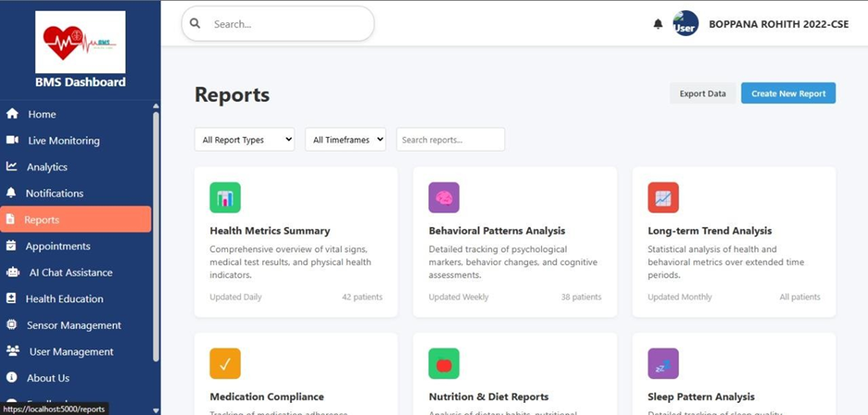Click the header notification bell icon
This screenshot has width=868, height=415.
pos(657,24)
